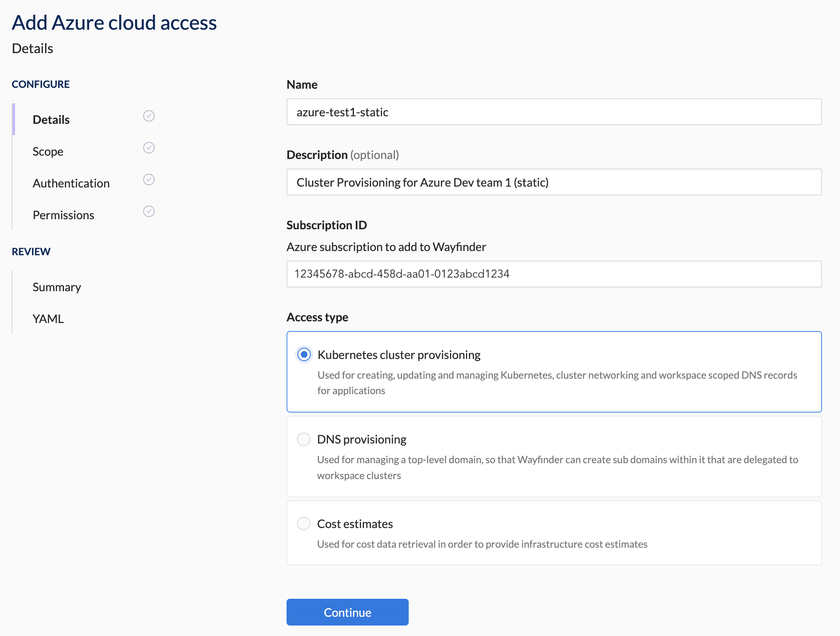
Task: Open the Summary review page
Action: [x=57, y=287]
